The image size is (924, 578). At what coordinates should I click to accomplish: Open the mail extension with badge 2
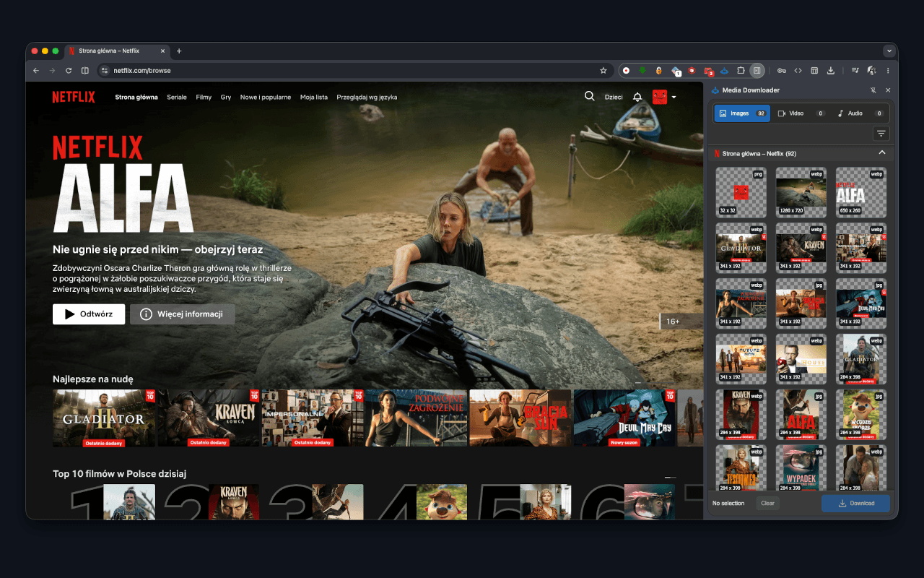tap(709, 71)
